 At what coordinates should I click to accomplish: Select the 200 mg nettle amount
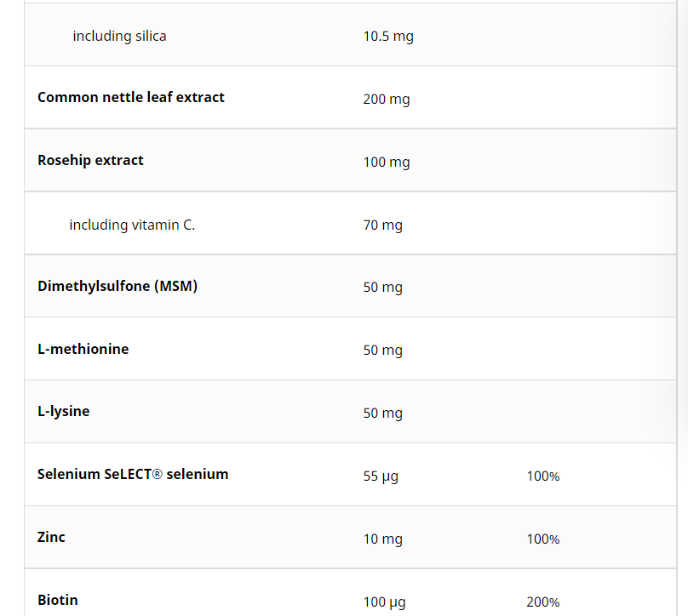click(x=387, y=99)
